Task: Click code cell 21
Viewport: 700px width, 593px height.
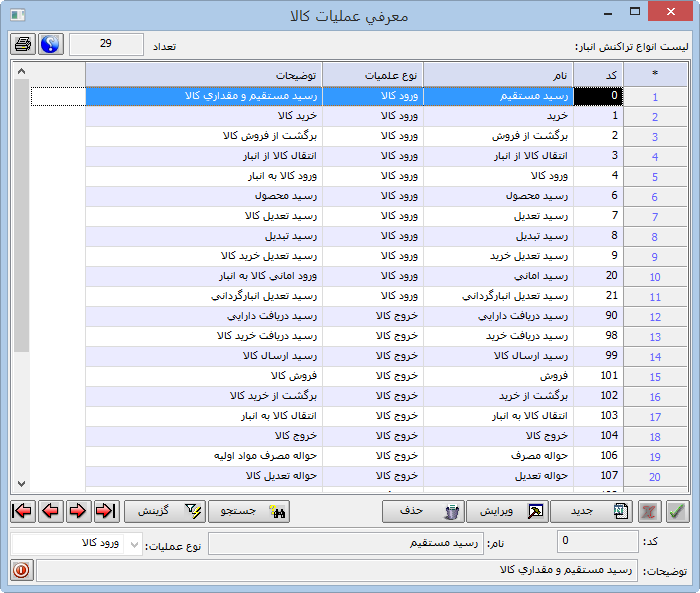Action: (x=598, y=296)
